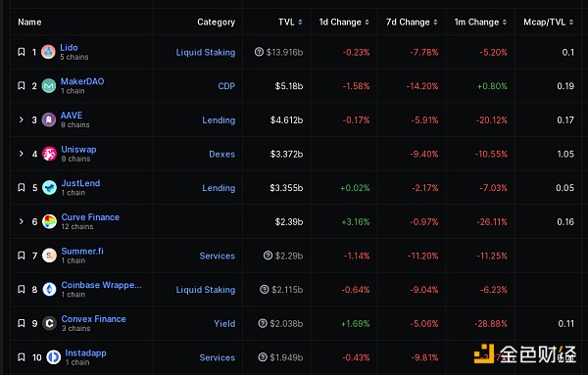
Task: Expand the Curve Finance row chevron
Action: pos(22,221)
